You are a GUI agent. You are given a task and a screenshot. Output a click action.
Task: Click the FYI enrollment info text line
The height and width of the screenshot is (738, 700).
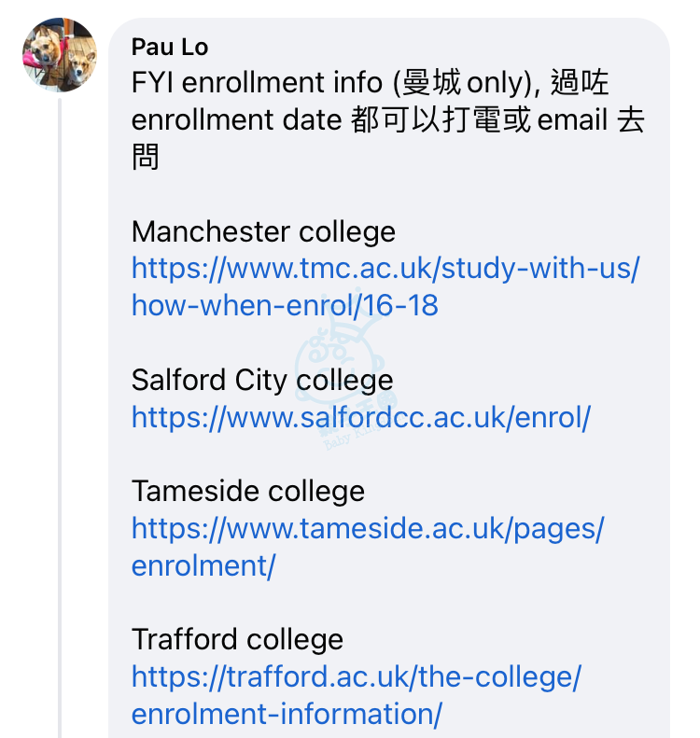pos(370,83)
